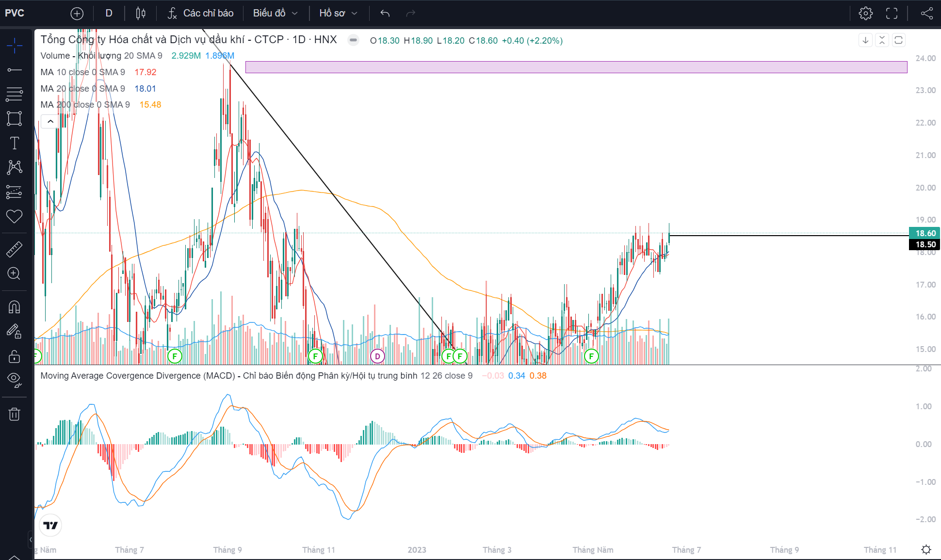Toggle lock all drawing tools

point(15,356)
